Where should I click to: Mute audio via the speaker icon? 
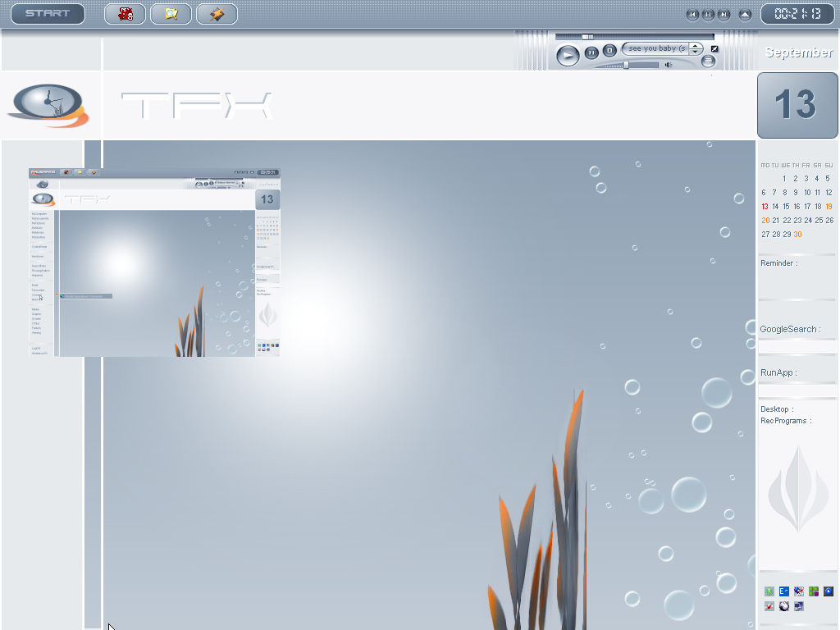[x=669, y=65]
